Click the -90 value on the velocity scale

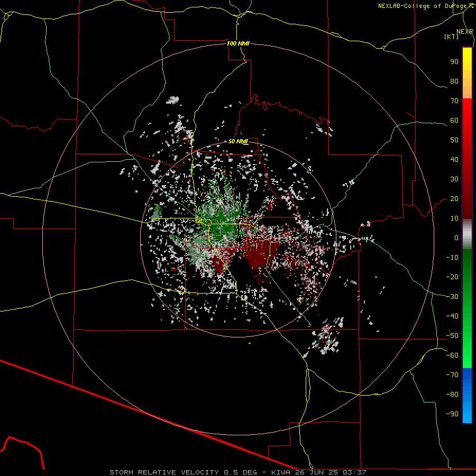[452, 414]
